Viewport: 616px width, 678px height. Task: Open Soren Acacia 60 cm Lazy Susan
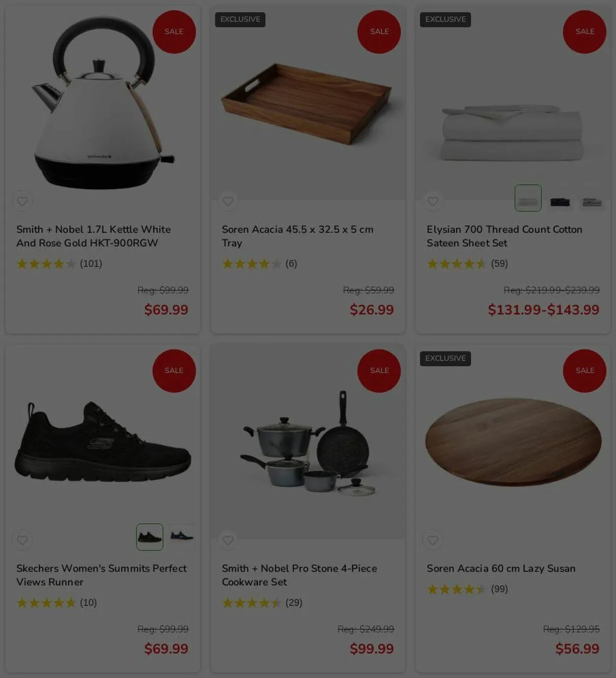[501, 568]
